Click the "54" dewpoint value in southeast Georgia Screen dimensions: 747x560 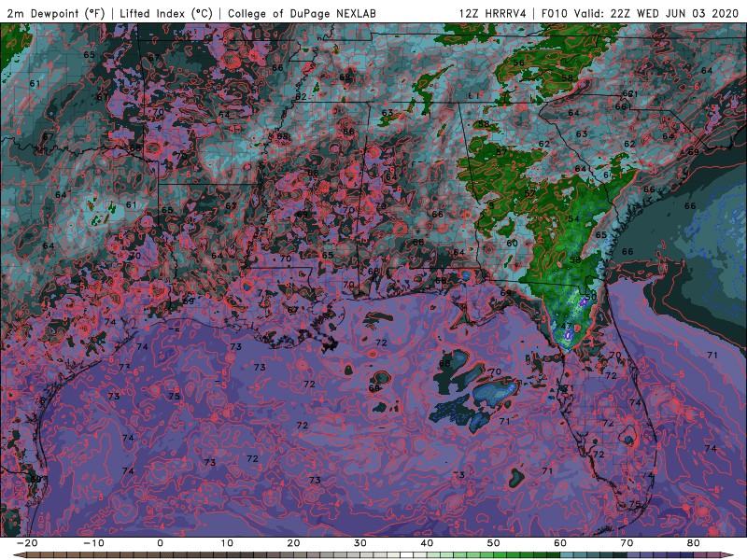(x=573, y=218)
